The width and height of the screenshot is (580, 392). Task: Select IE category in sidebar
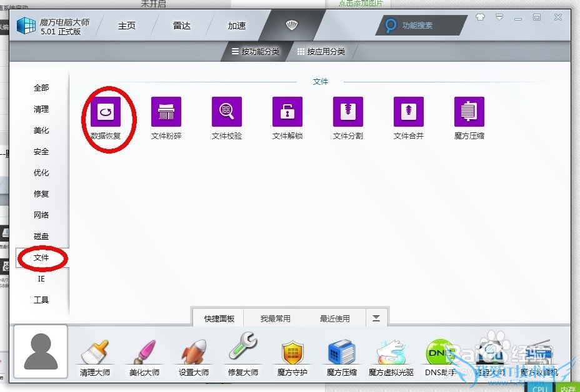click(x=41, y=279)
